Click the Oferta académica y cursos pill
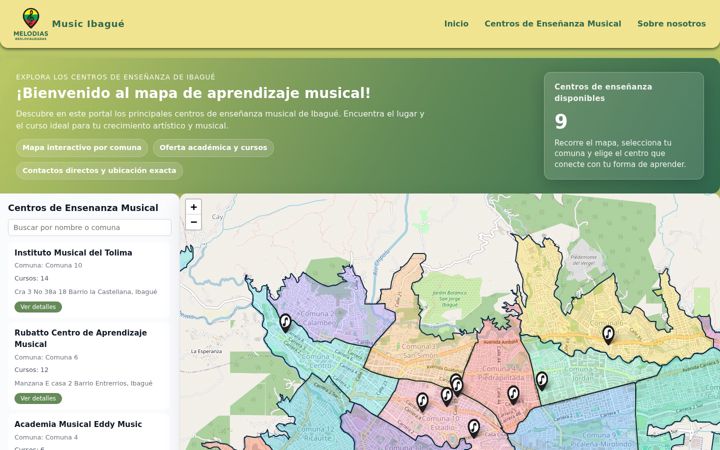Screen dimensions: 720x450 [x=213, y=148]
